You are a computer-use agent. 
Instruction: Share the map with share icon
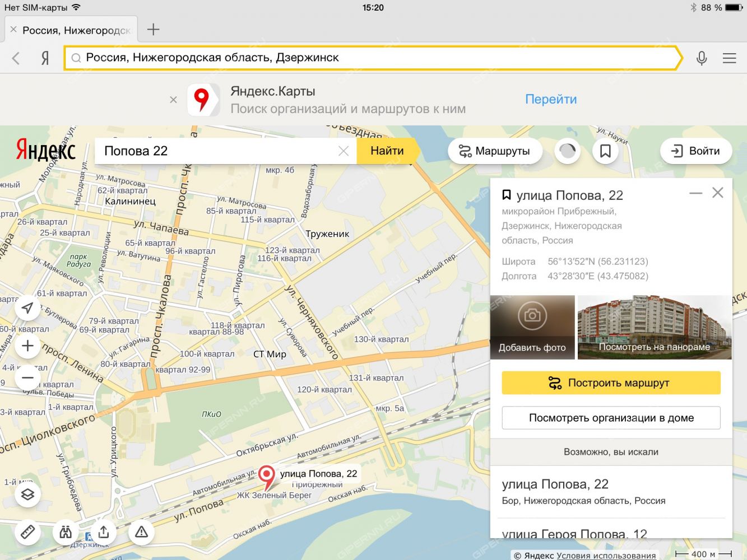[x=103, y=532]
